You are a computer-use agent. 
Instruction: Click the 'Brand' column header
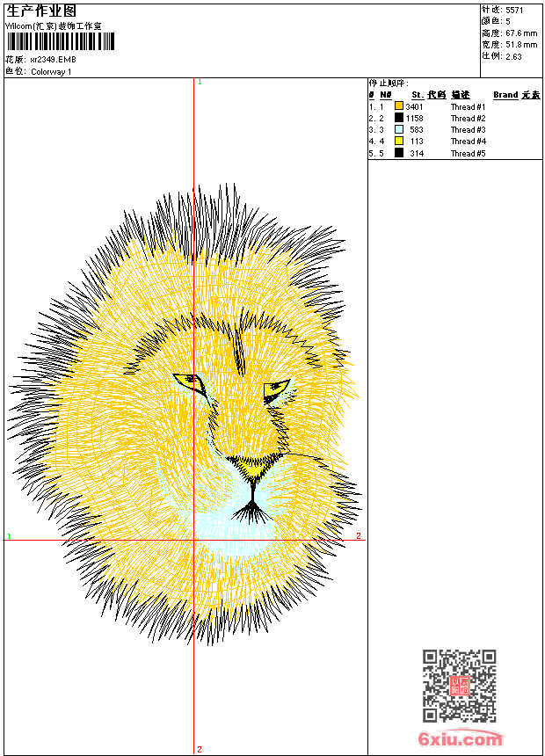tap(505, 95)
